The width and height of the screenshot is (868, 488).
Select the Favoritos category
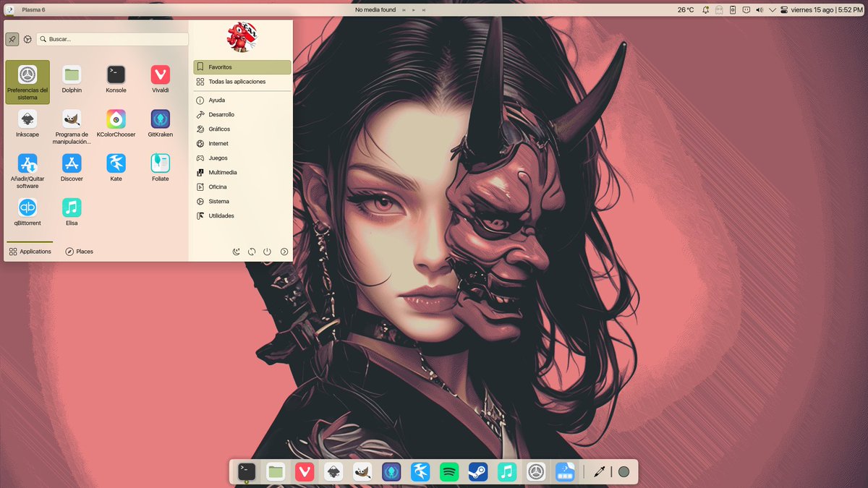coord(242,67)
